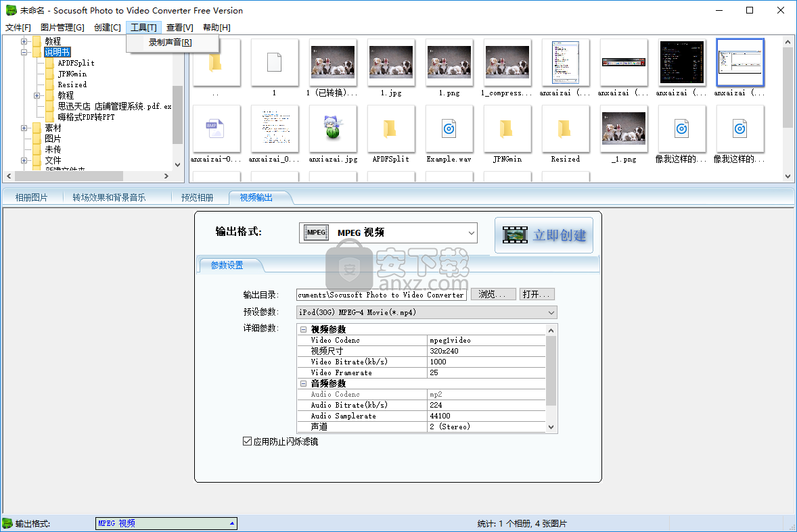This screenshot has height=532, width=797.
Task: Switch to the 相册图片 tab
Action: [32, 197]
